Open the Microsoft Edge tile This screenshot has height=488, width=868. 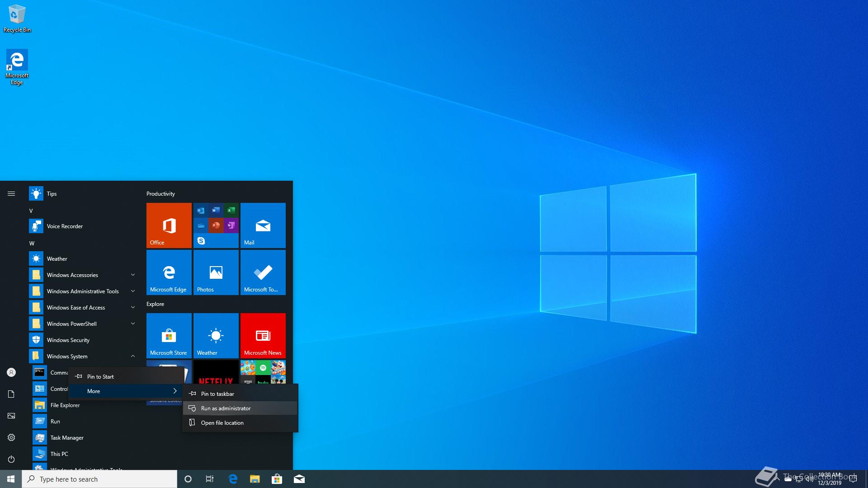click(x=169, y=272)
